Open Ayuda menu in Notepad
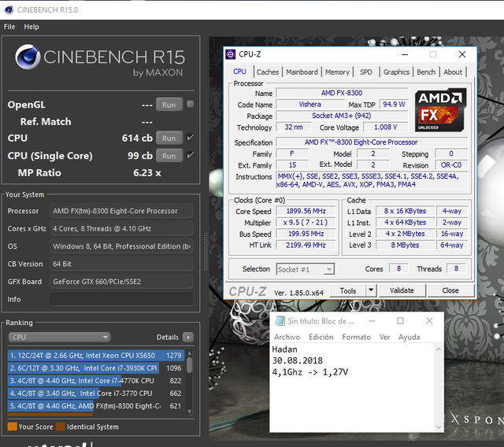This screenshot has height=447, width=504. coord(409,337)
